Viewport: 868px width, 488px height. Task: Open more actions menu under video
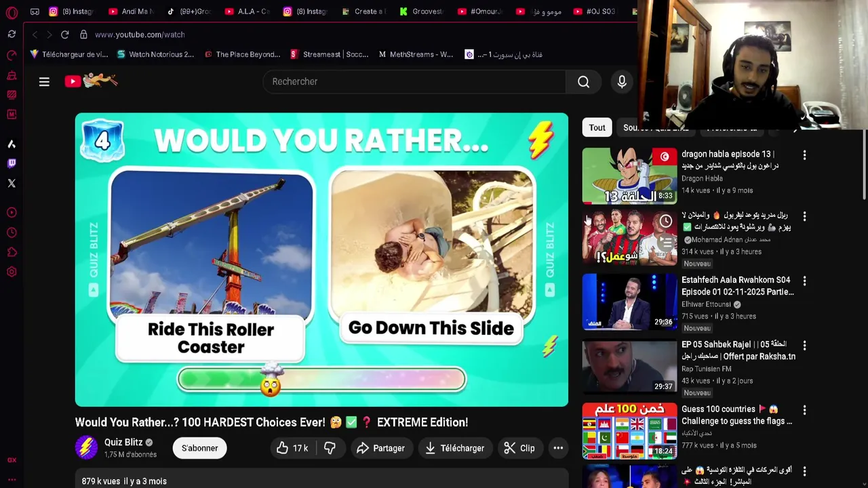(558, 448)
